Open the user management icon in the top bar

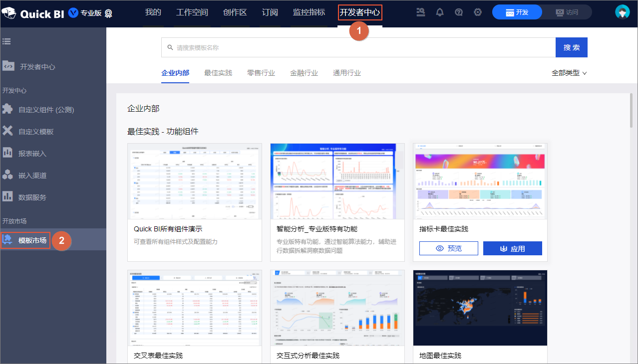tap(421, 12)
